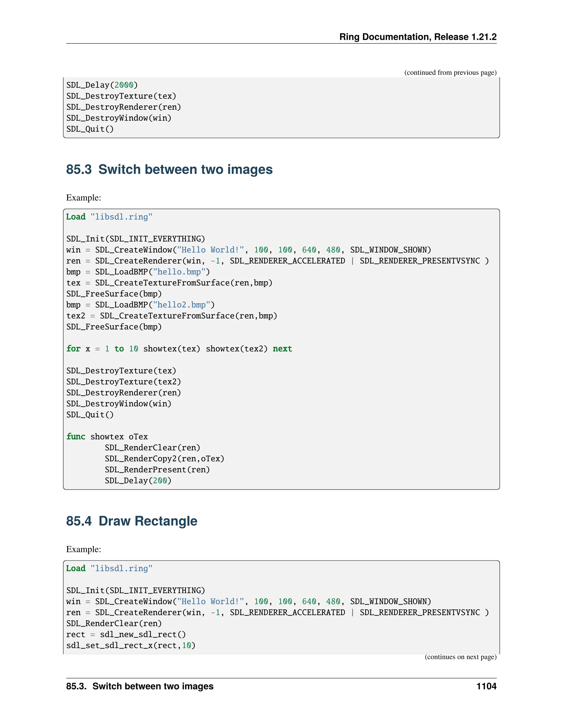The width and height of the screenshot is (563, 728).
Task: Click page number 1104 in footer
Action: coord(486,686)
